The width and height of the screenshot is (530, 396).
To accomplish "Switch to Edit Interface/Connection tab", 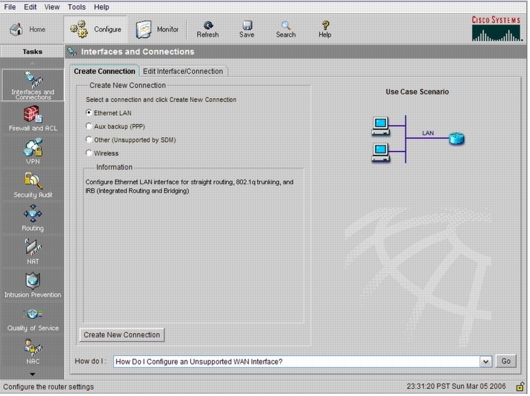I will (184, 72).
